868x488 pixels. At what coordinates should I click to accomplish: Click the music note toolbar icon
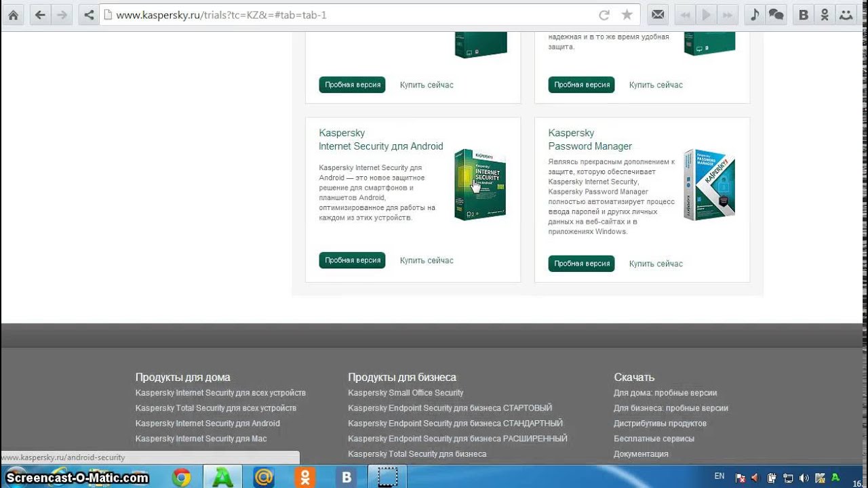point(754,15)
